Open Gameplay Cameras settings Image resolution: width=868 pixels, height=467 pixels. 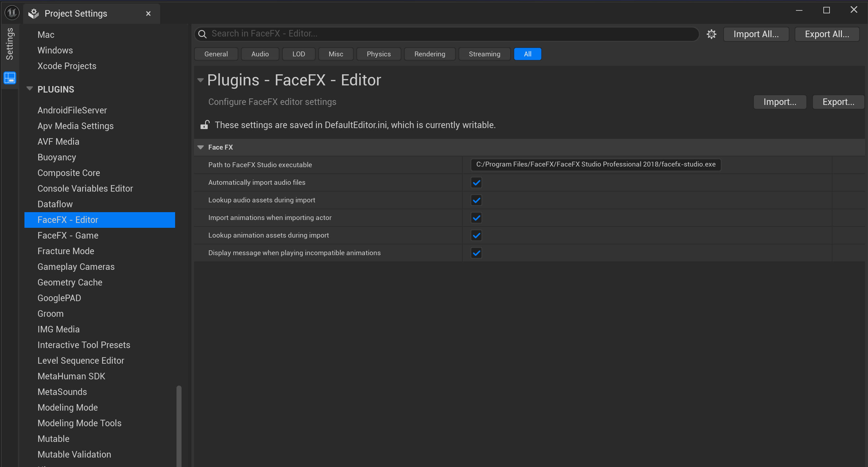pos(76,267)
